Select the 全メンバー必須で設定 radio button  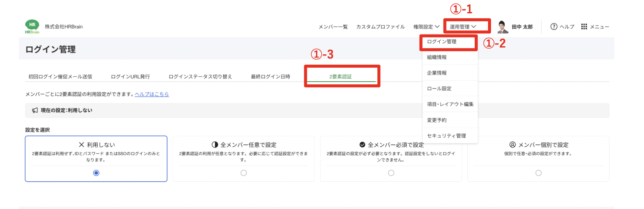coord(391,173)
